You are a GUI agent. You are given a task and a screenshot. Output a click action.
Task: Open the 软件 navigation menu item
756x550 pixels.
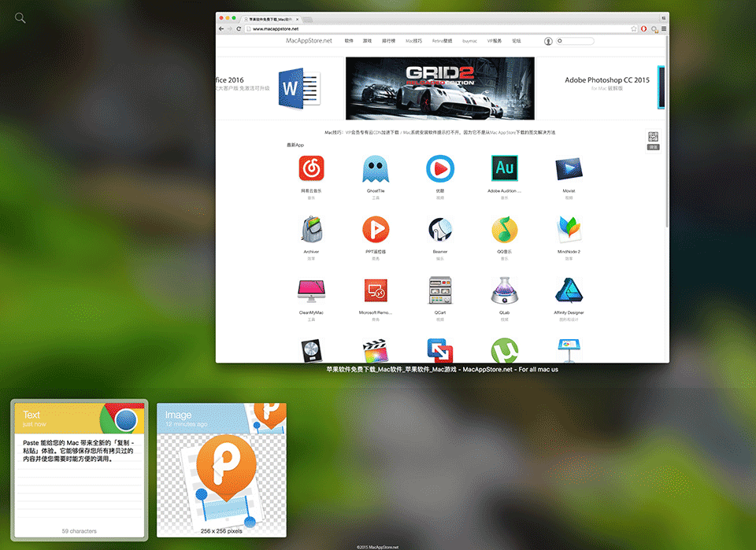(x=349, y=40)
